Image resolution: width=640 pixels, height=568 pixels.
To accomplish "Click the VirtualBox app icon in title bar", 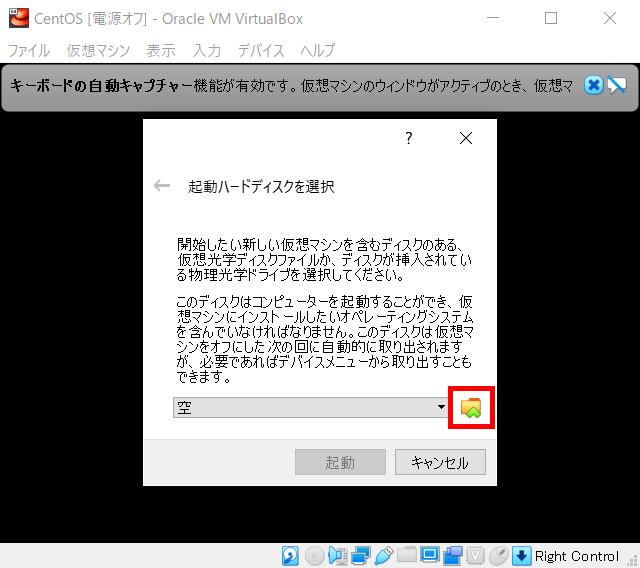I will [x=19, y=18].
